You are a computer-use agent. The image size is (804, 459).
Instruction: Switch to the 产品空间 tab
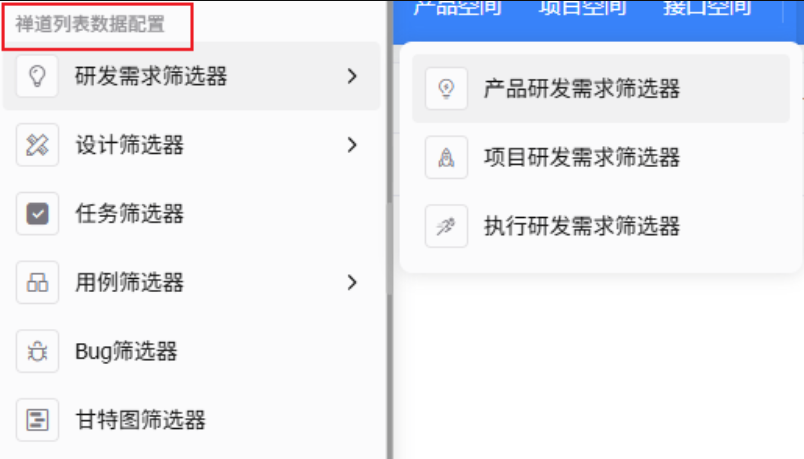[457, 8]
